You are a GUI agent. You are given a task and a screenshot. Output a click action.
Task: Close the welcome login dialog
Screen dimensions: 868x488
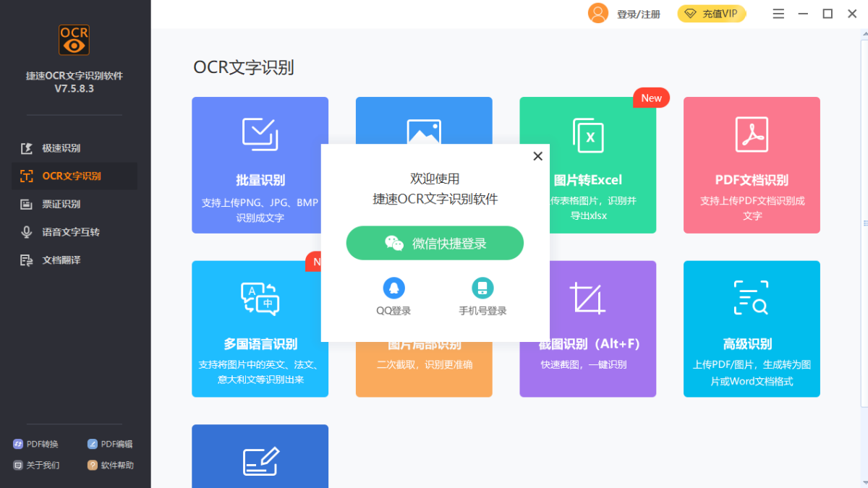[537, 156]
